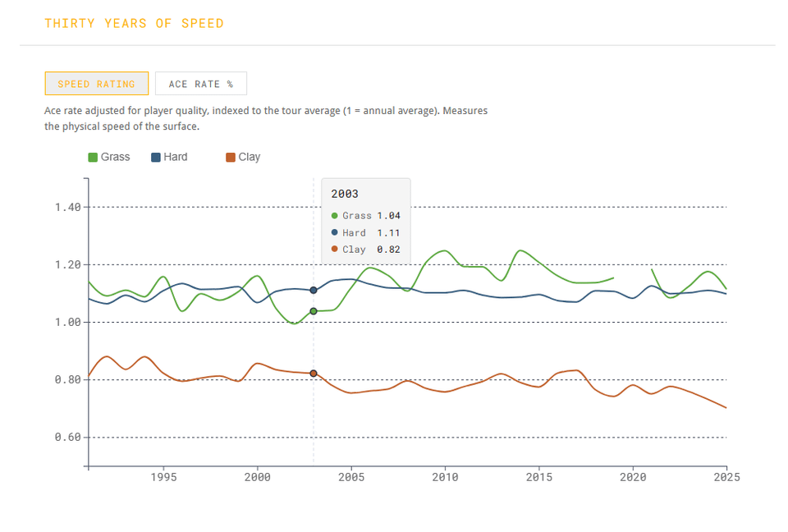Toggle the Clay series legend label
The image size is (788, 532).
point(250,157)
